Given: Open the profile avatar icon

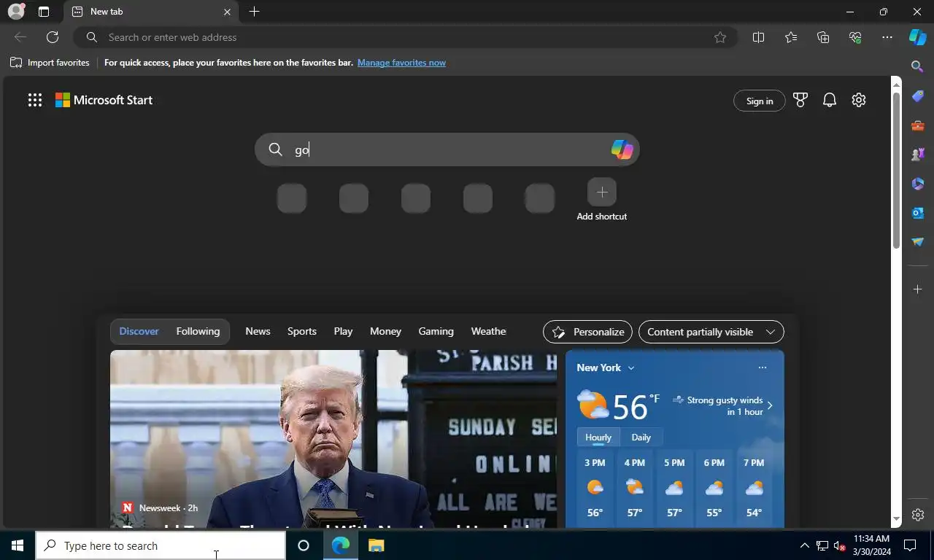Looking at the screenshot, I should 16,12.
